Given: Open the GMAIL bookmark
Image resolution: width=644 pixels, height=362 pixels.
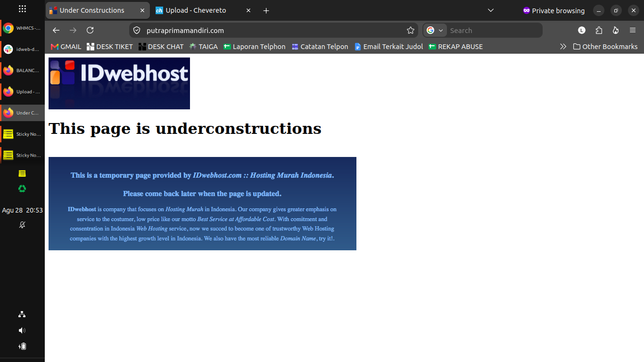Looking at the screenshot, I should [66, 47].
